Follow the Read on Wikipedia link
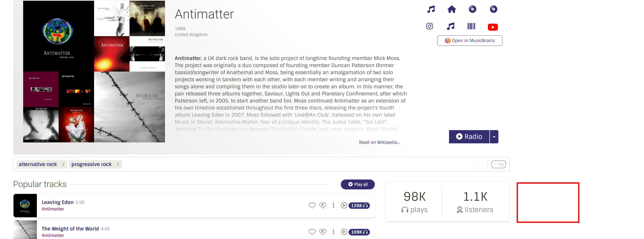The height and width of the screenshot is (239, 644). (x=379, y=142)
